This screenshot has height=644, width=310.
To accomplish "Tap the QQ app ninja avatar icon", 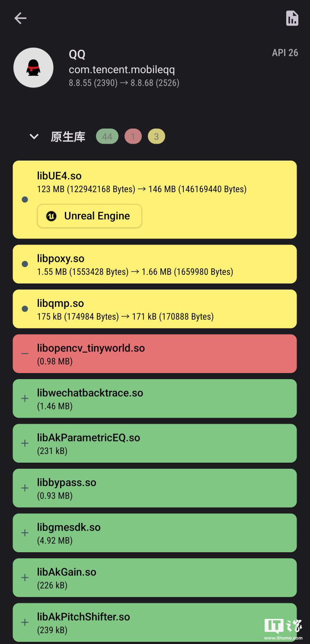I will pos(33,68).
